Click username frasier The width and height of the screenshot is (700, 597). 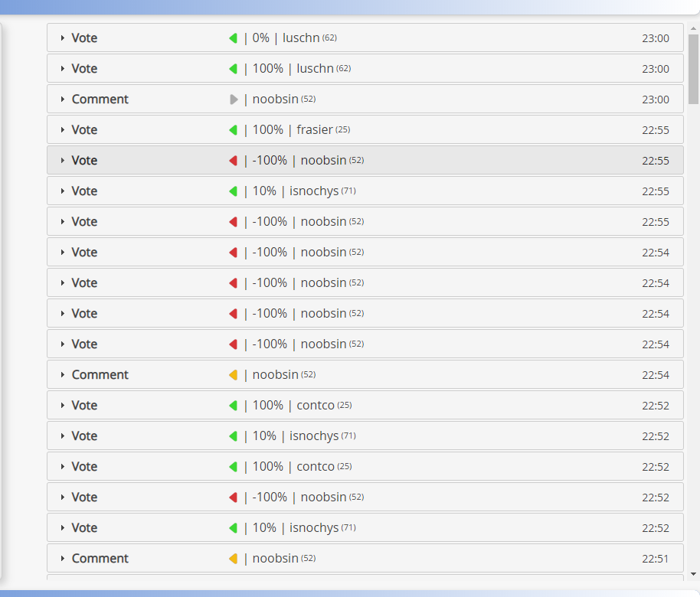pyautogui.click(x=315, y=130)
